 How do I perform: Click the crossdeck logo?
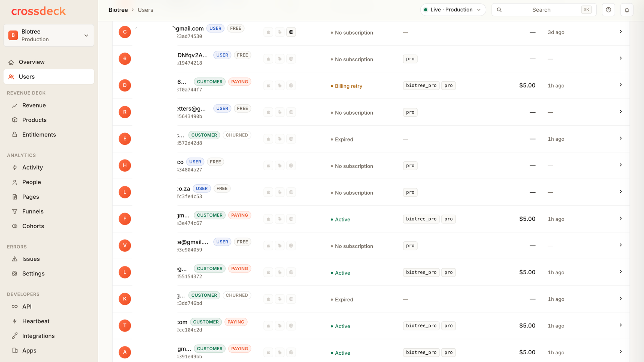point(39,11)
